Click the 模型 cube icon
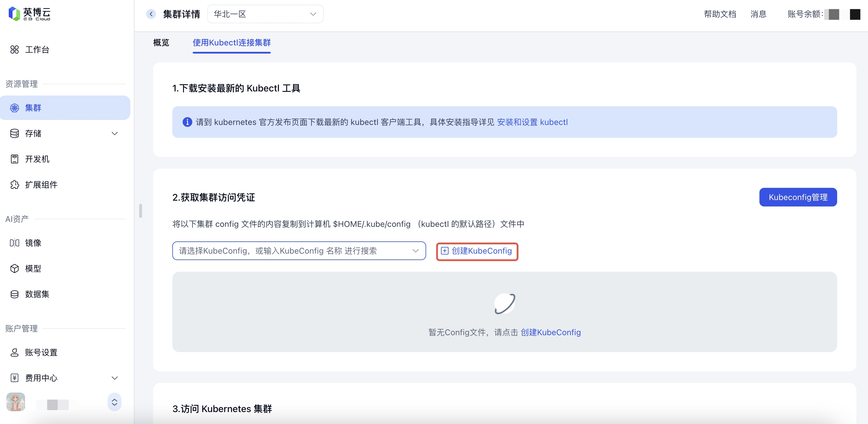The width and height of the screenshot is (868, 424). (x=15, y=268)
